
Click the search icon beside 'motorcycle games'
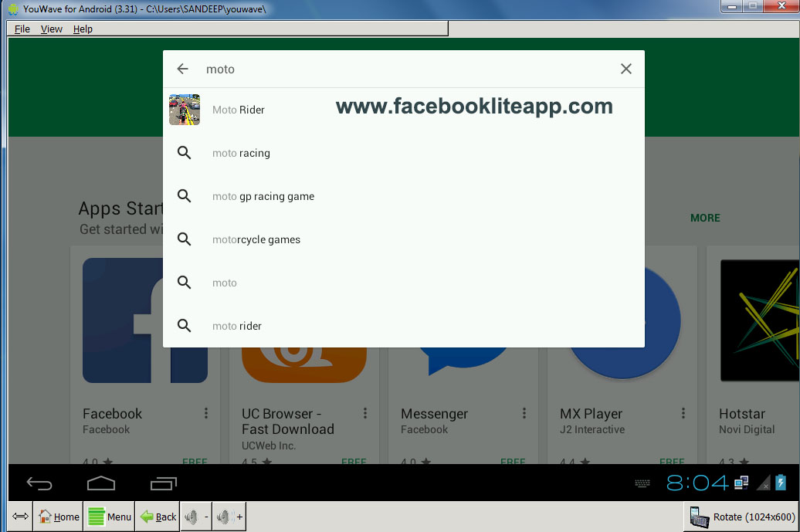pyautogui.click(x=185, y=239)
